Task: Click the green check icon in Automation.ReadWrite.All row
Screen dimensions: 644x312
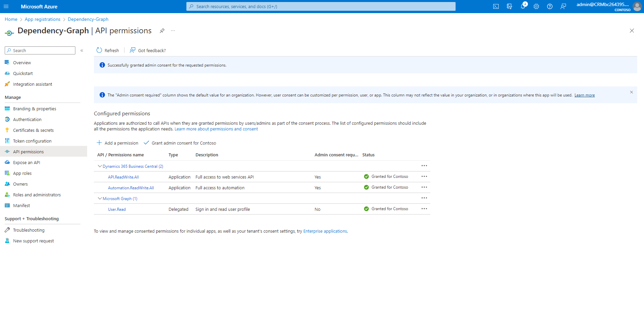Action: click(x=366, y=187)
